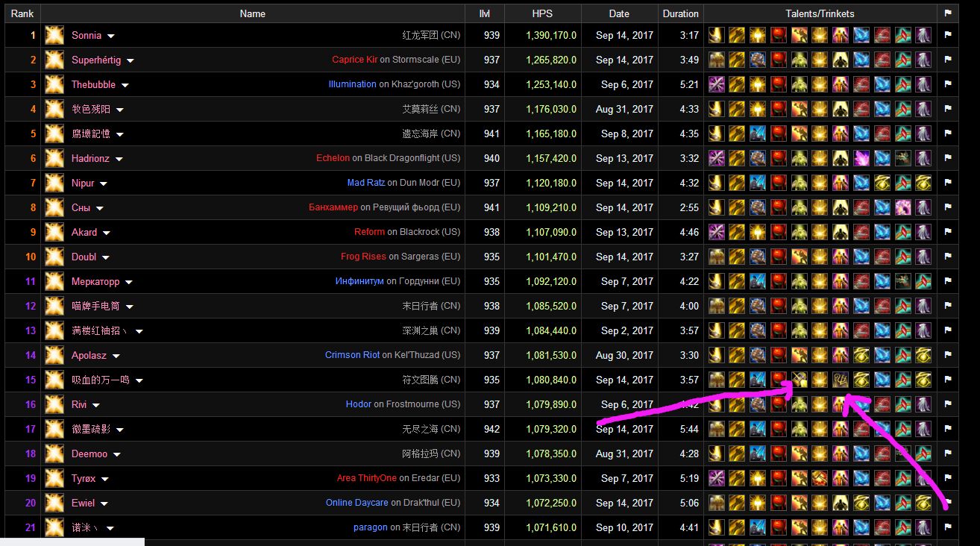Open the dropdown arrow next to Sonnia
The image size is (980, 546).
click(111, 36)
